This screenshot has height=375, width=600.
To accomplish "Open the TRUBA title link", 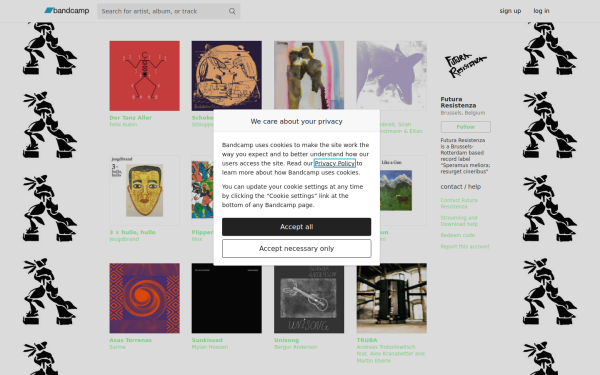I will click(367, 340).
